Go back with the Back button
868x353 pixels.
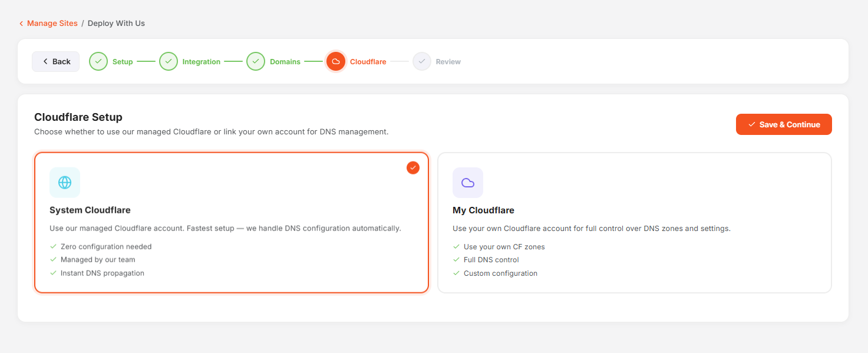pyautogui.click(x=55, y=61)
